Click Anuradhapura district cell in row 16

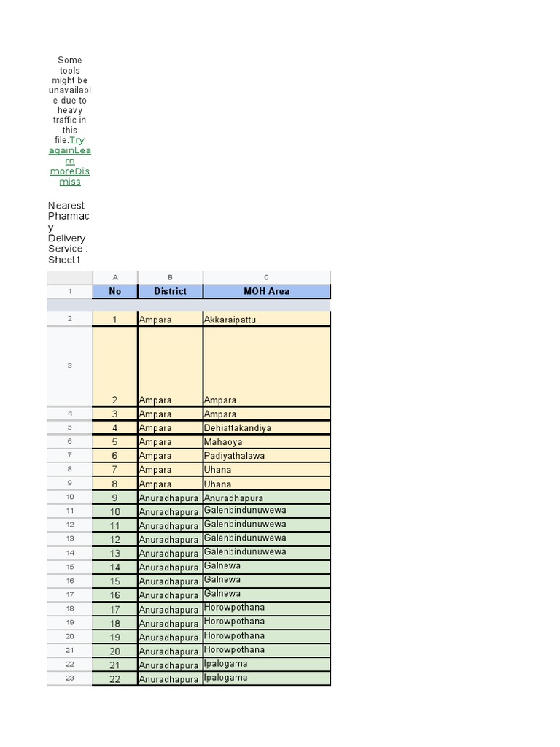[171, 581]
